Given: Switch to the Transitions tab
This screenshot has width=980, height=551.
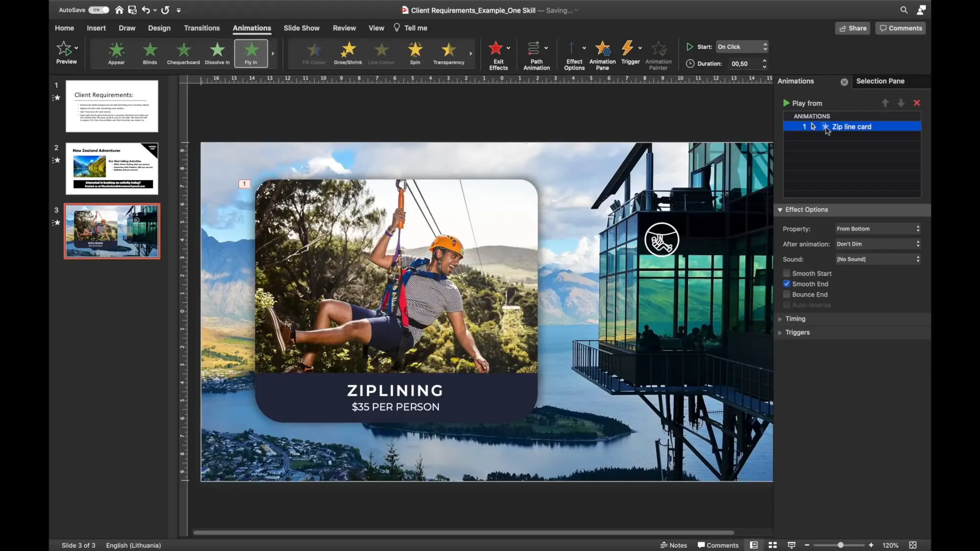Looking at the screenshot, I should [202, 28].
